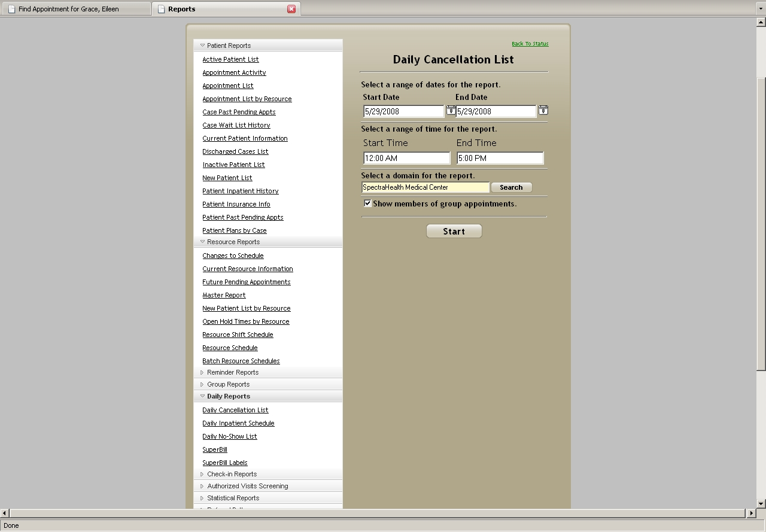Uncheck Show members of group appointments

367,203
